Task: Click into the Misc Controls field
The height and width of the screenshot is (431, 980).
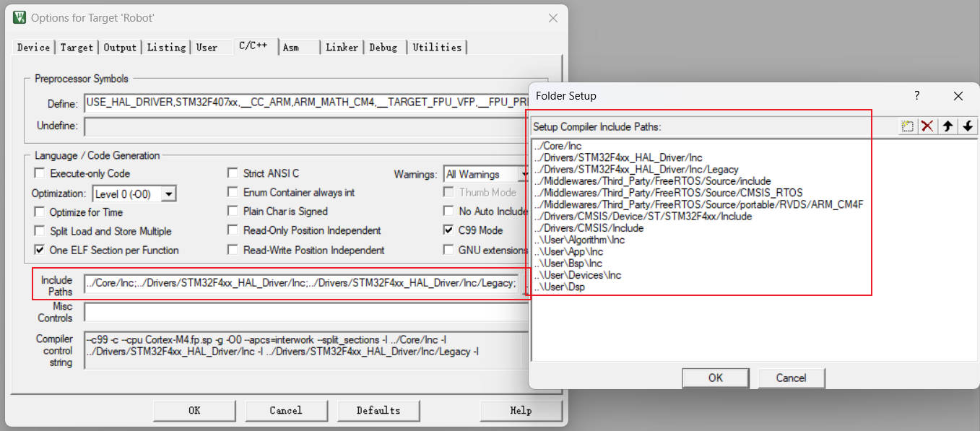Action: coord(303,312)
